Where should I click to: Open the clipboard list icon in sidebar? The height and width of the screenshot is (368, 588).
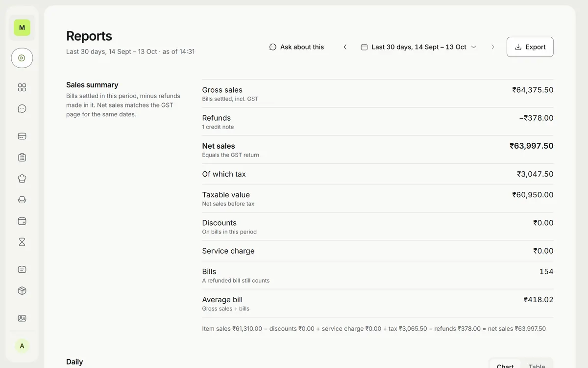(22, 158)
